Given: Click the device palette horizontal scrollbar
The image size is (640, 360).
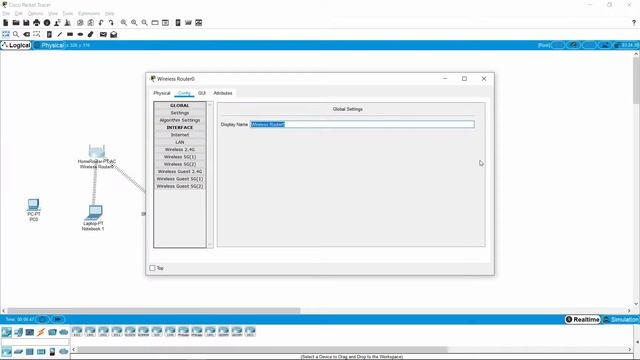Looking at the screenshot, I should click(x=262, y=350).
